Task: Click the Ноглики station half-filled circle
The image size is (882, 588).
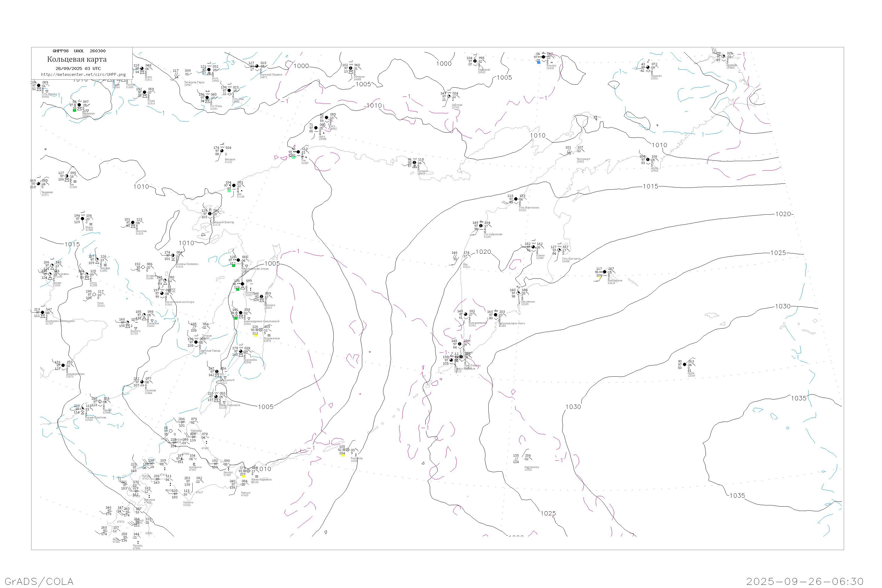Action: pos(262,297)
